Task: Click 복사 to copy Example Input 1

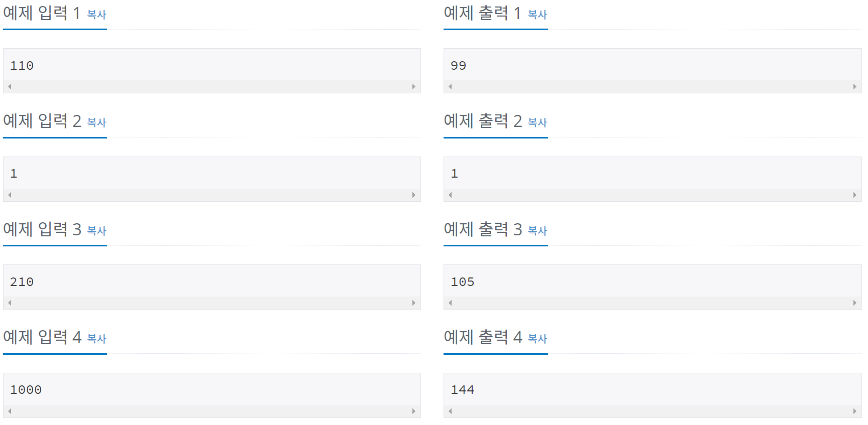Action: point(97,15)
